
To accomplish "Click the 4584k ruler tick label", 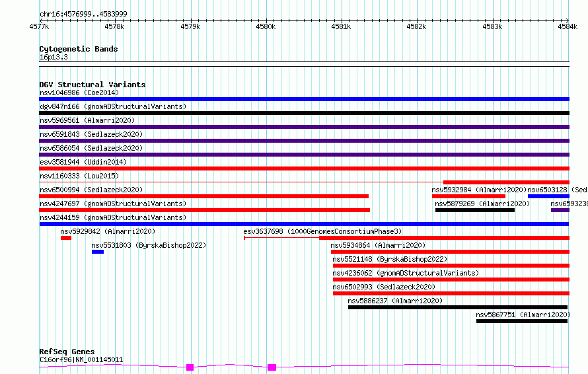I will pos(568,26).
